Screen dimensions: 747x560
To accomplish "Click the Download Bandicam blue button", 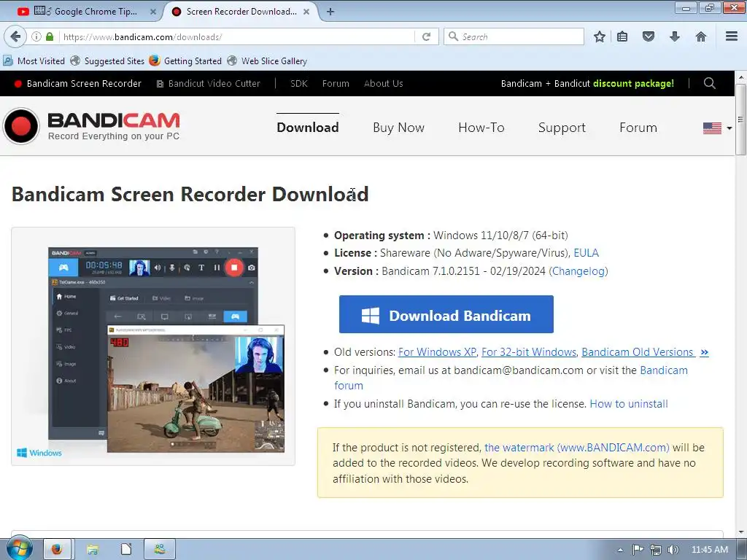I will click(446, 314).
